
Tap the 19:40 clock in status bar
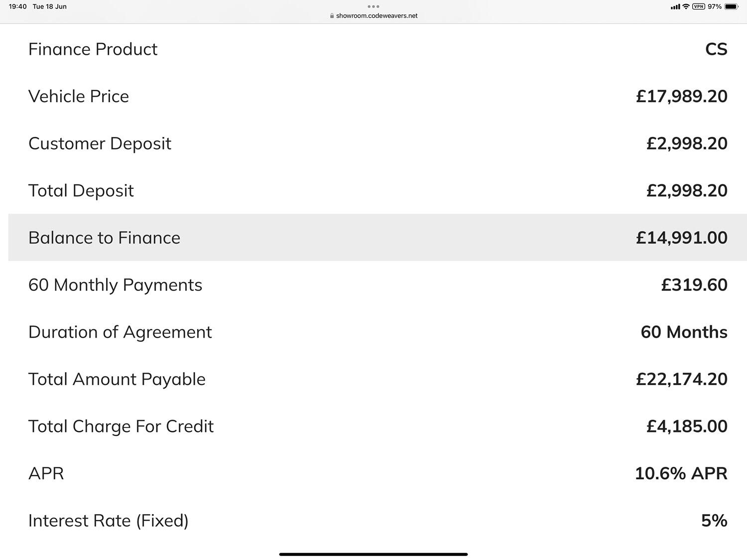pos(17,6)
